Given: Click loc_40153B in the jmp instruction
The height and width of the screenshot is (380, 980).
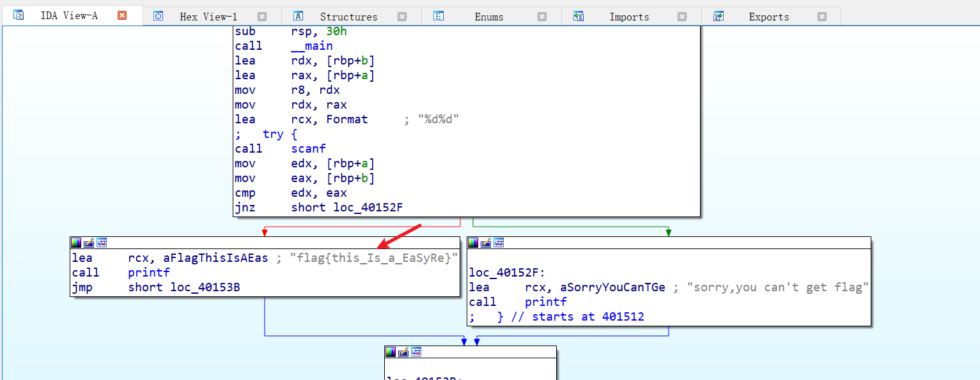Looking at the screenshot, I should (x=205, y=287).
